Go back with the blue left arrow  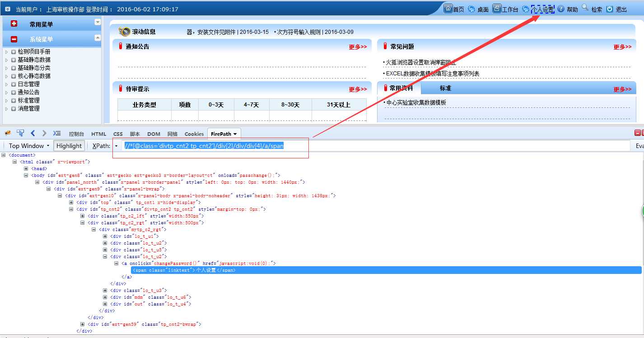33,133
